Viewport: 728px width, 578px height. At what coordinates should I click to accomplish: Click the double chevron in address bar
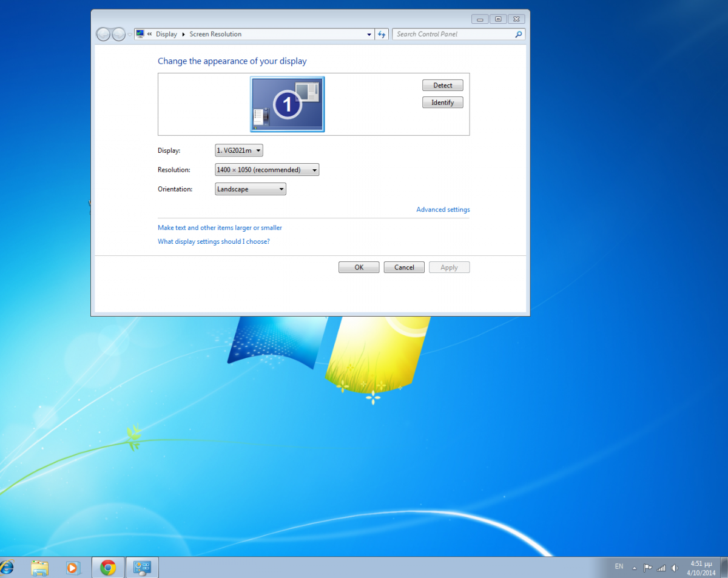tap(149, 34)
